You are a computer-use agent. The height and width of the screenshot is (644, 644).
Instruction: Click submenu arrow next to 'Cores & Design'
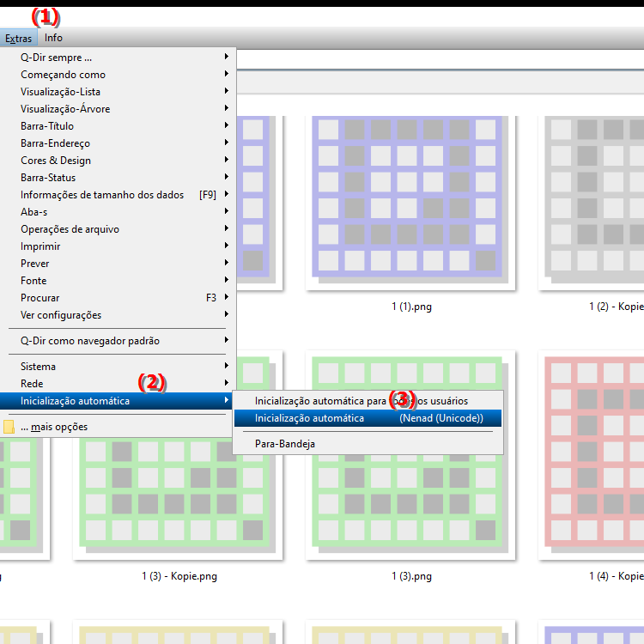point(227,160)
